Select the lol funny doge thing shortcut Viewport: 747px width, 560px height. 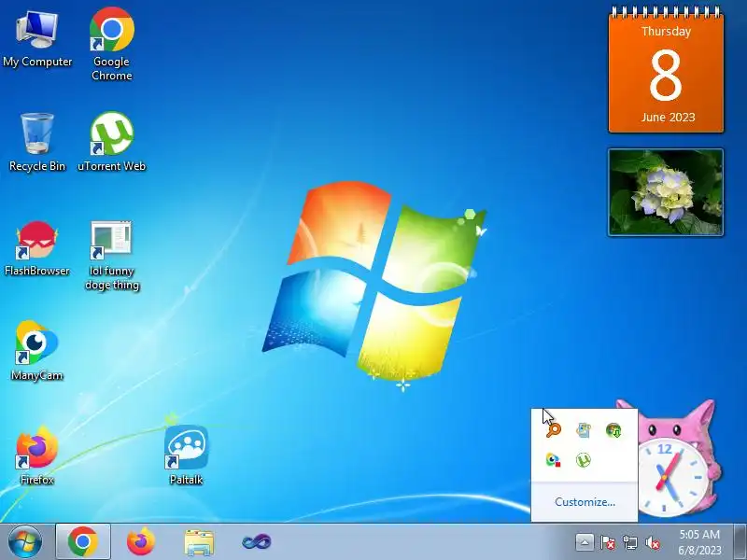click(x=111, y=256)
